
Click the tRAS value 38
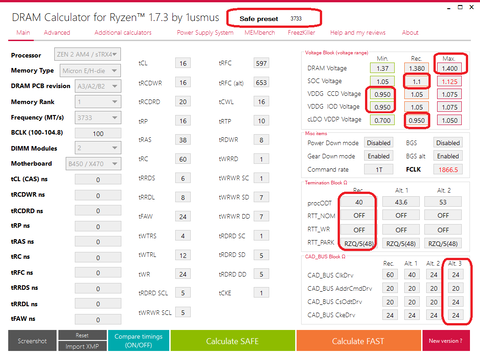pos(183,140)
